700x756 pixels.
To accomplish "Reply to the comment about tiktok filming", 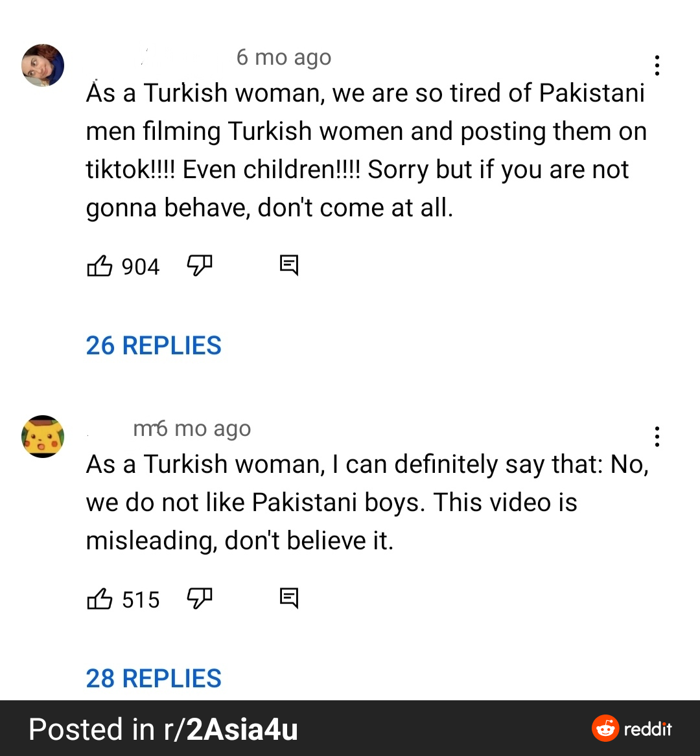I will click(x=289, y=265).
